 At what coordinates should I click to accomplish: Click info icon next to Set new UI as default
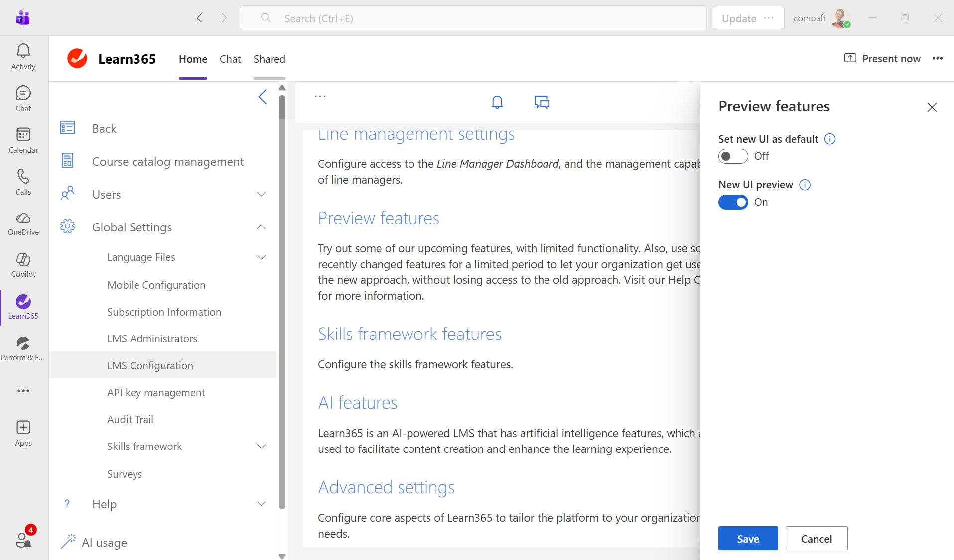(830, 139)
